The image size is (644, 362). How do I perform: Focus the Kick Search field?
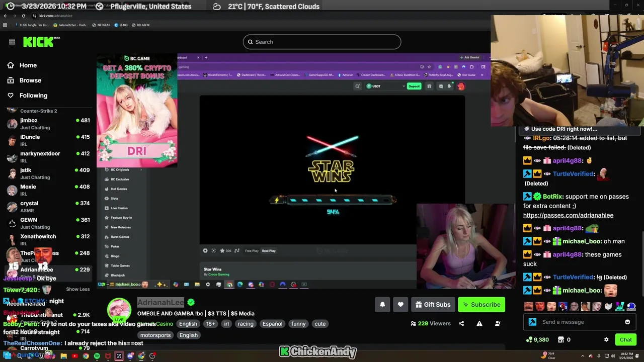tap(322, 42)
